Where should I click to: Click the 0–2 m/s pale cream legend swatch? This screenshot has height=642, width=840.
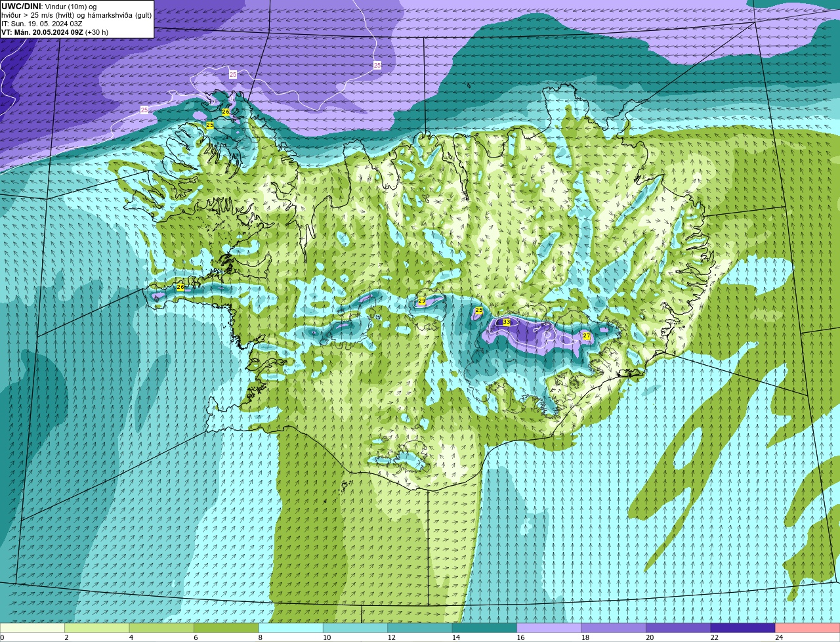pos(32,628)
